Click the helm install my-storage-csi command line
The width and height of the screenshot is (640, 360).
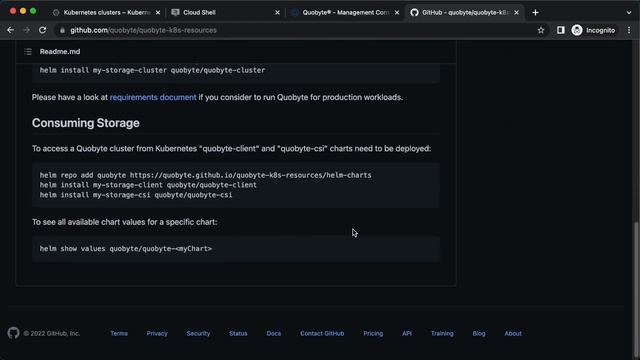[x=136, y=195]
